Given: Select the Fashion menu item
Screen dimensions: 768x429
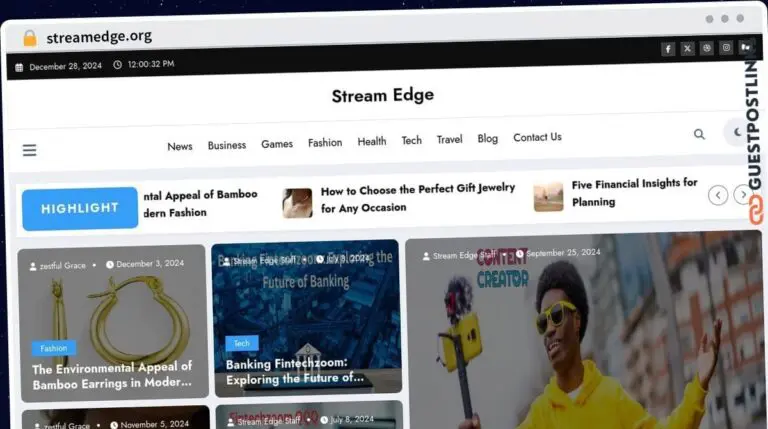Looking at the screenshot, I should pos(325,143).
